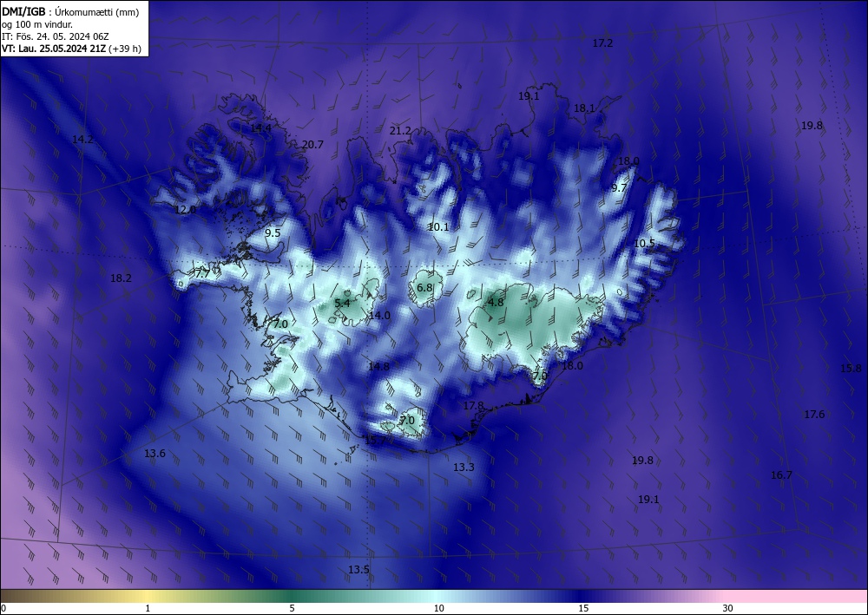Click the colour scale label 1
Image resolution: width=868 pixels, height=615 pixels.
tap(148, 608)
